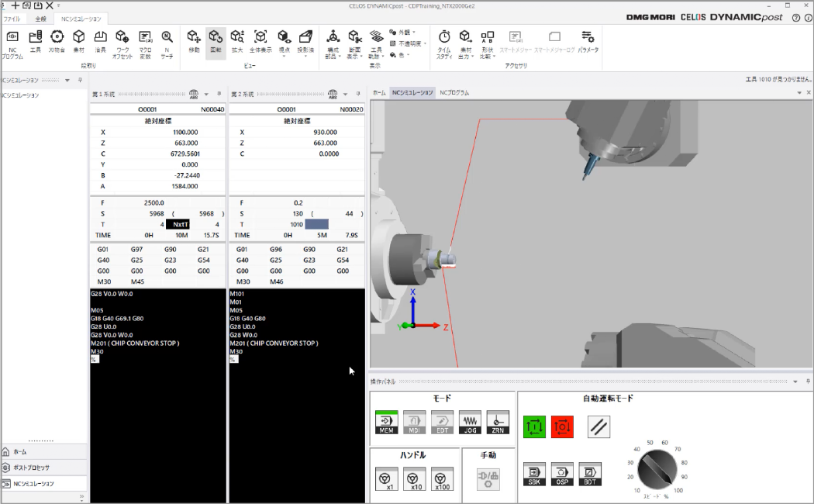Open the タイムスタディ time study tool
Image resolution: width=814 pixels, height=504 pixels.
pos(444,44)
